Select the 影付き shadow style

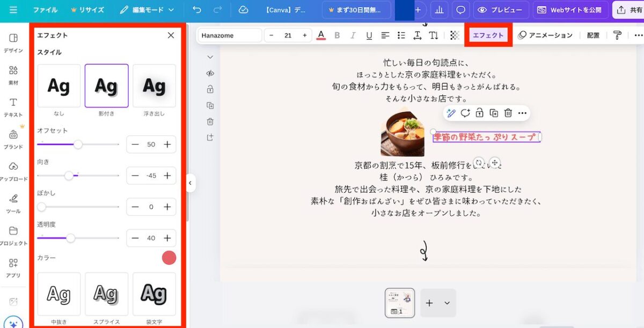tap(106, 86)
